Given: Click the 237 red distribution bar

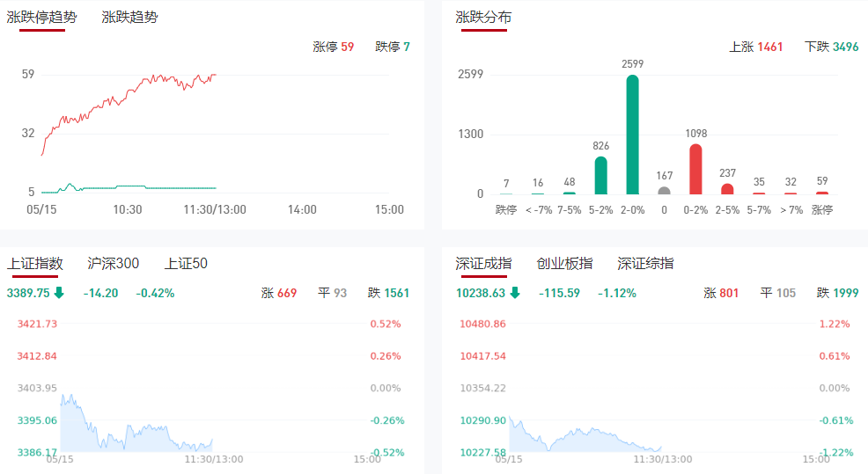Looking at the screenshot, I should [x=727, y=188].
